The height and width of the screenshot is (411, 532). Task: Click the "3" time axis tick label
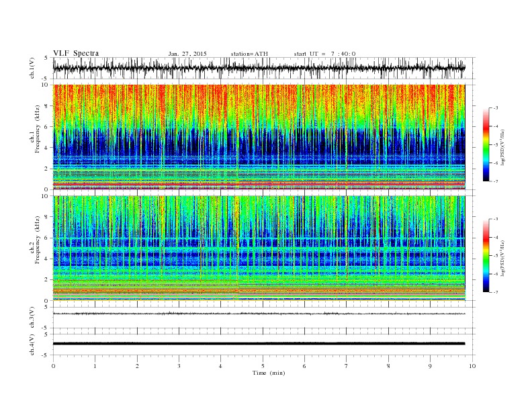179,366
